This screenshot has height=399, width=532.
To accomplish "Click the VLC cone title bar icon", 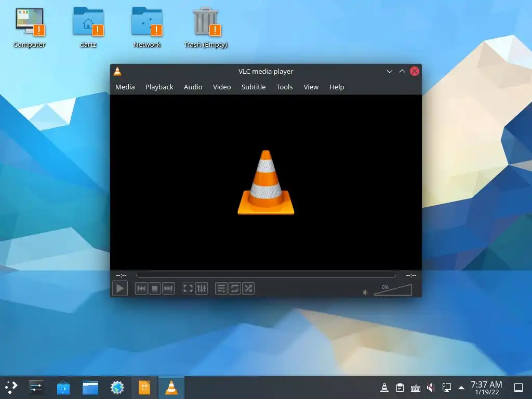I will click(117, 71).
